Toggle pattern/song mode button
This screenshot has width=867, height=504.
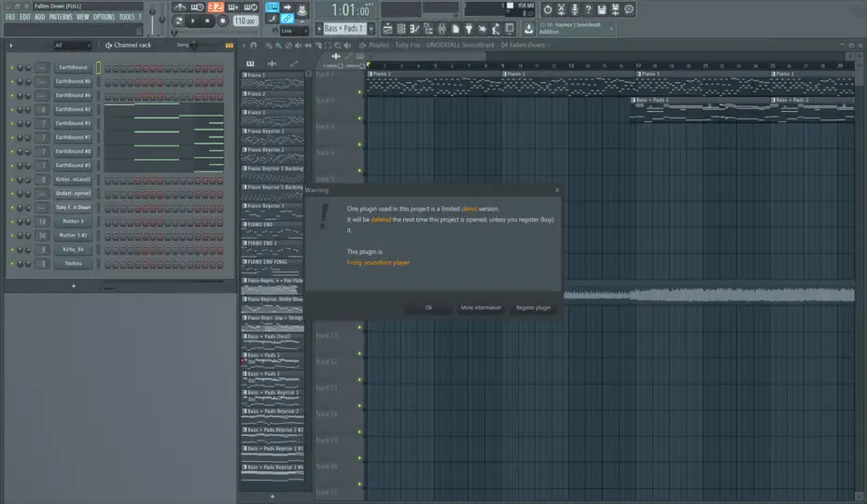(x=178, y=21)
